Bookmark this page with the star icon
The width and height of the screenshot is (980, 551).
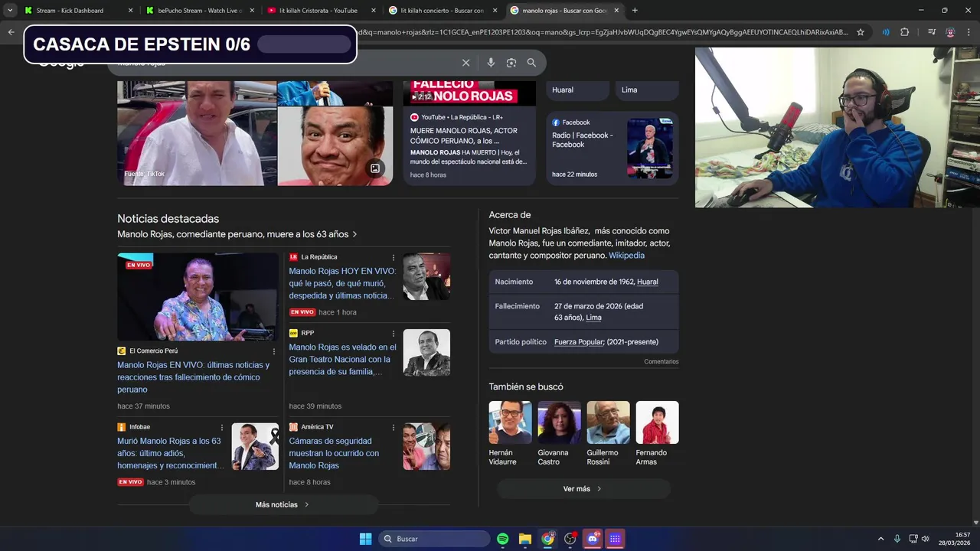(x=861, y=32)
